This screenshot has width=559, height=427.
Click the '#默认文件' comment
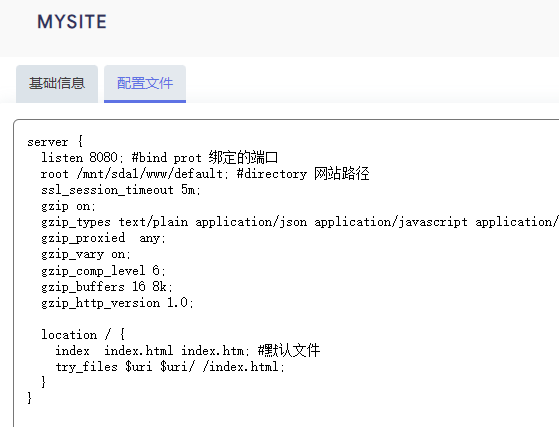tap(289, 351)
